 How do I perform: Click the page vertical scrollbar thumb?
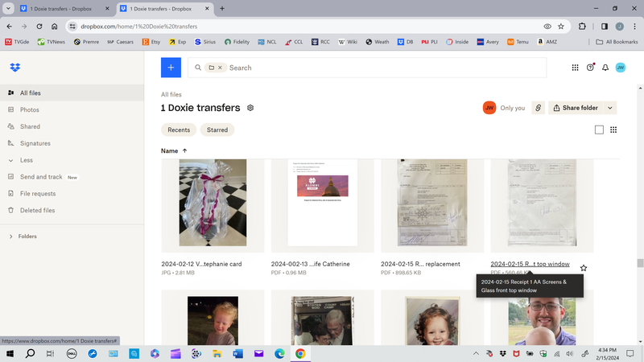[x=640, y=263]
